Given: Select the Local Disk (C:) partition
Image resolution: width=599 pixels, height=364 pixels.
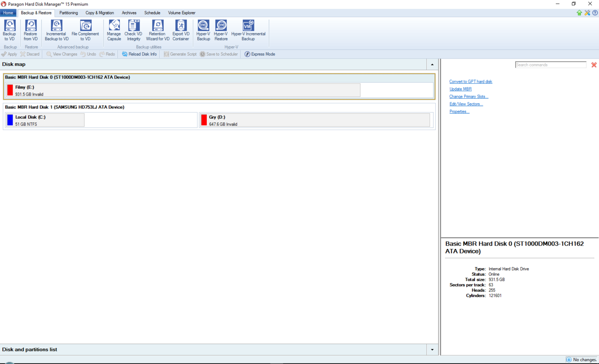Looking at the screenshot, I should [x=44, y=120].
